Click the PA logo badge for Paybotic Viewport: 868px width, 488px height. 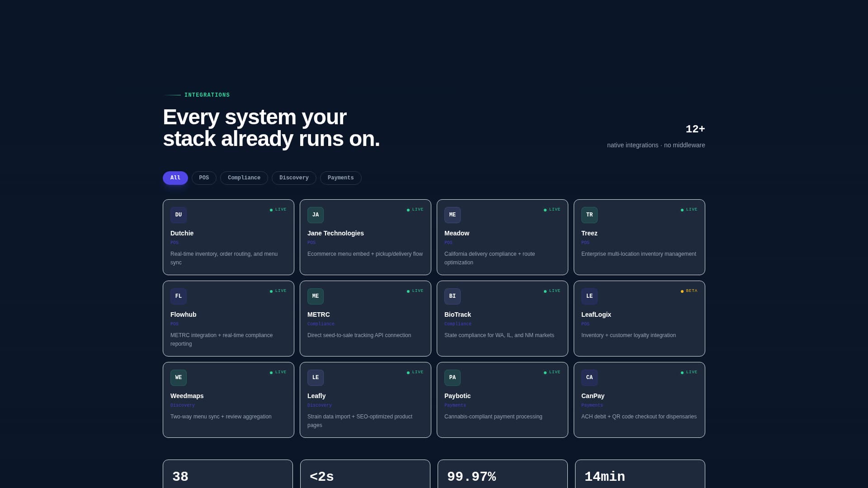click(453, 378)
